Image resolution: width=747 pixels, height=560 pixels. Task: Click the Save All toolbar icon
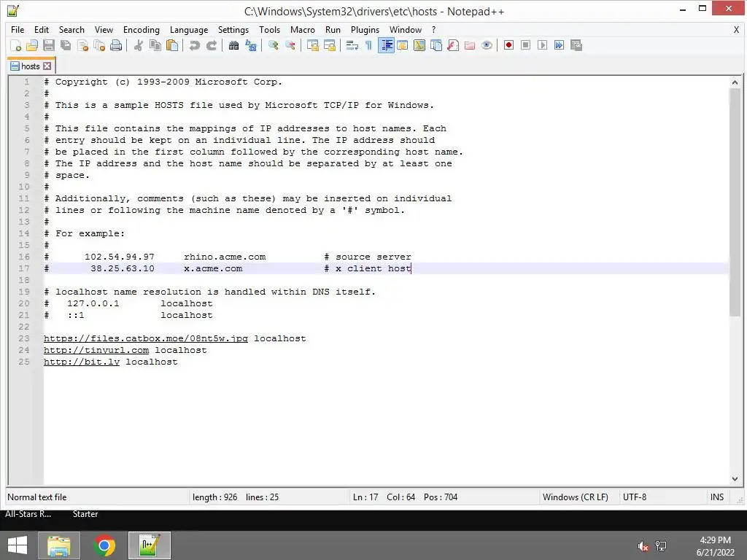click(x=65, y=45)
